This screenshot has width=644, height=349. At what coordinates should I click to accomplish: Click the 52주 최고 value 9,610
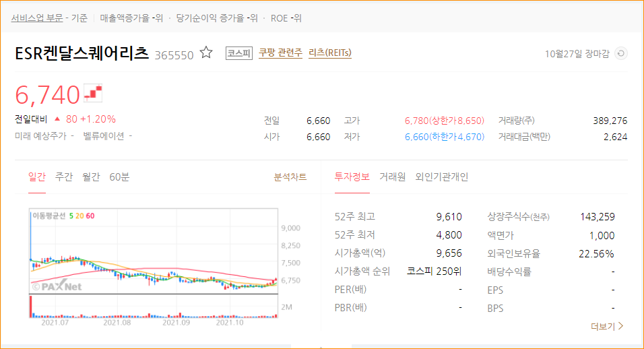pyautogui.click(x=449, y=217)
